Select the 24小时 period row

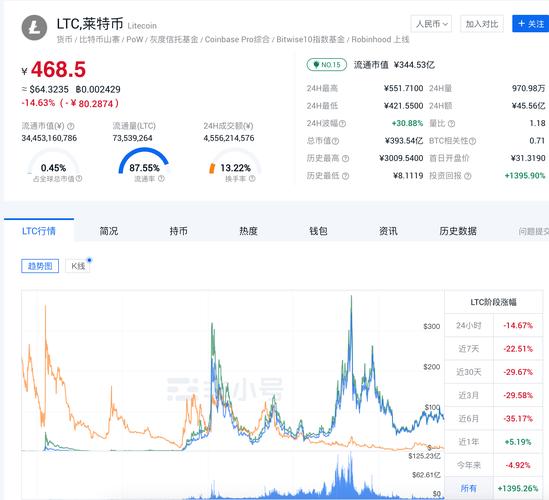click(494, 326)
